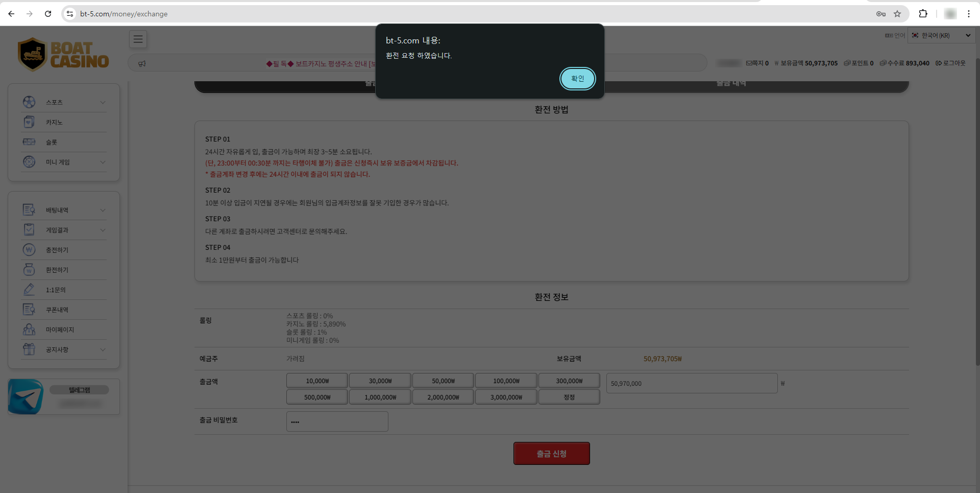
Task: Click the 게임결과 clipboard icon
Action: 29,230
